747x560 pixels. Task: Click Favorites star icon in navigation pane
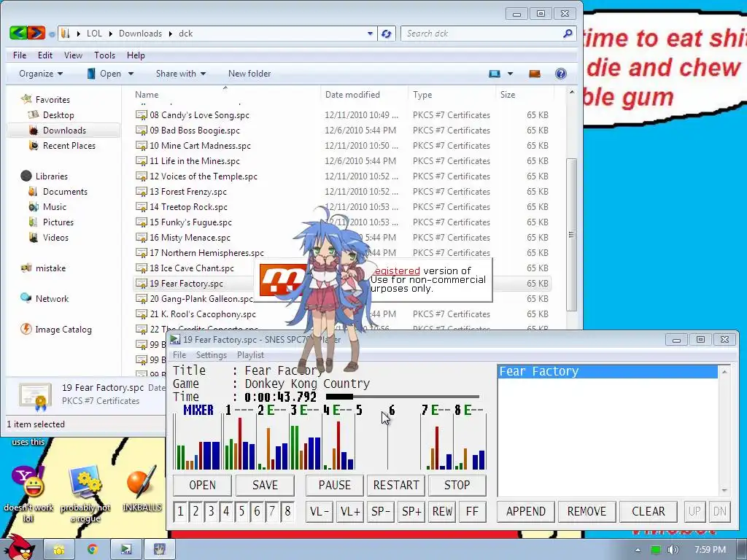click(x=26, y=99)
